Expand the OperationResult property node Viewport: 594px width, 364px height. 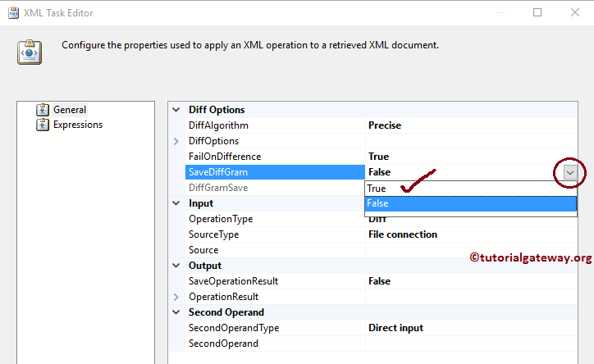(176, 297)
